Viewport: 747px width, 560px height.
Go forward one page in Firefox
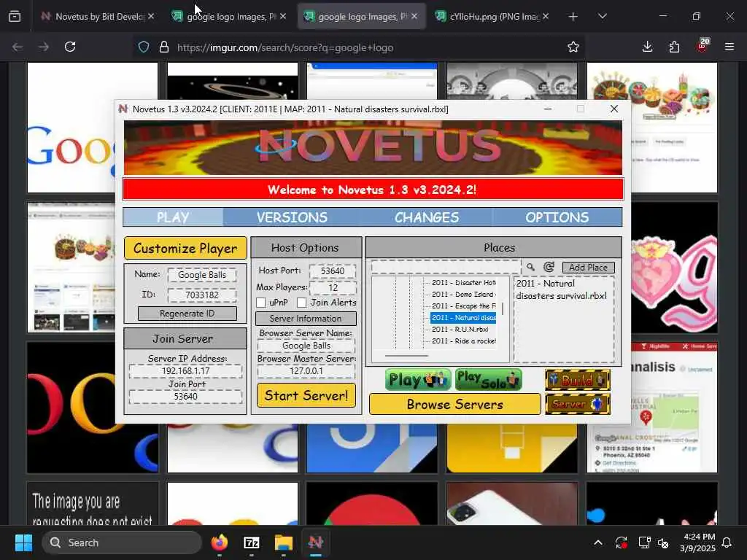click(x=43, y=47)
